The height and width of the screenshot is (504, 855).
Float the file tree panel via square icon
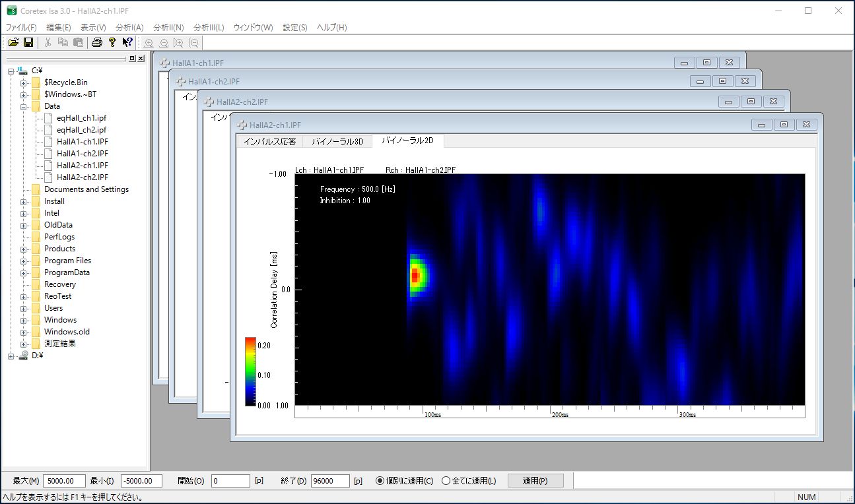pos(132,59)
